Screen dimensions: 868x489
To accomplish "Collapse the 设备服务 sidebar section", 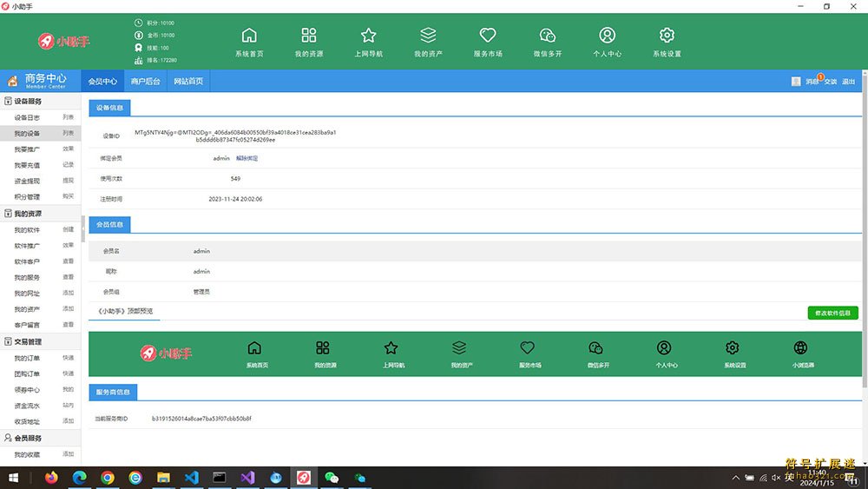I will 27,102.
